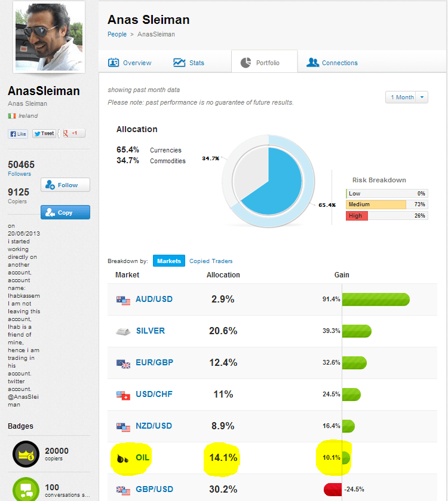Click the SILVER 39.3% gain bar
Viewport: 448px width, 501px height.
pos(357,331)
